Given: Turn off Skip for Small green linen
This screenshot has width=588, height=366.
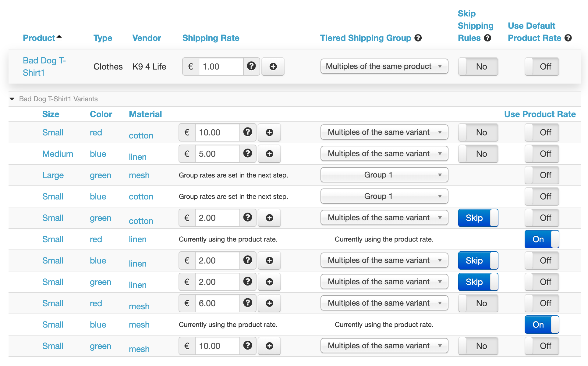Looking at the screenshot, I should tap(478, 282).
